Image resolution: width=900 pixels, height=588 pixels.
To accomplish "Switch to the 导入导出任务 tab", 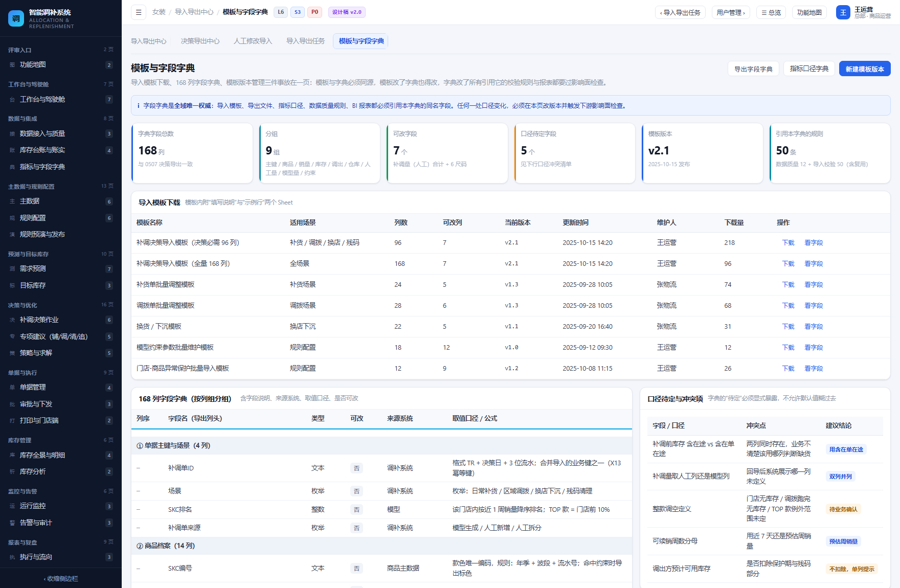I will coord(306,41).
